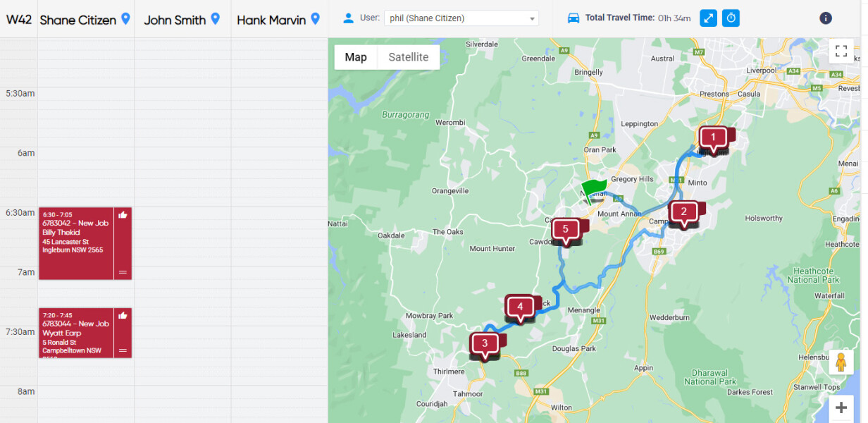The height and width of the screenshot is (423, 868).
Task: Click the blue stopwatch timer button
Action: click(731, 18)
